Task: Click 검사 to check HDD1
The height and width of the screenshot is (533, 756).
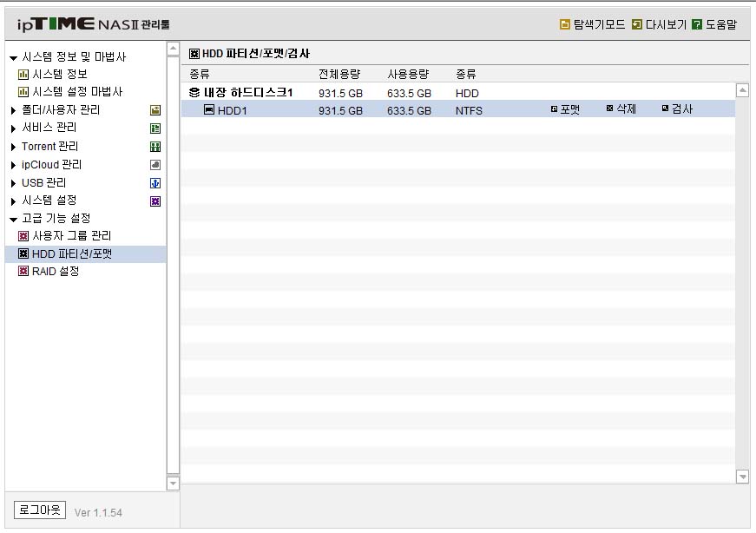Action: 677,109
